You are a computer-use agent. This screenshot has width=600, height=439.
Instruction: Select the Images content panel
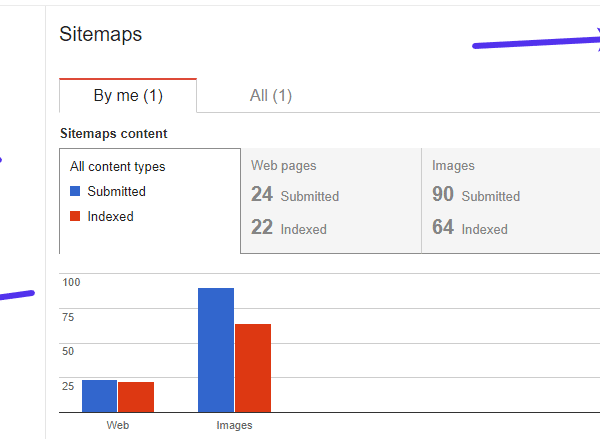pyautogui.click(x=510, y=200)
